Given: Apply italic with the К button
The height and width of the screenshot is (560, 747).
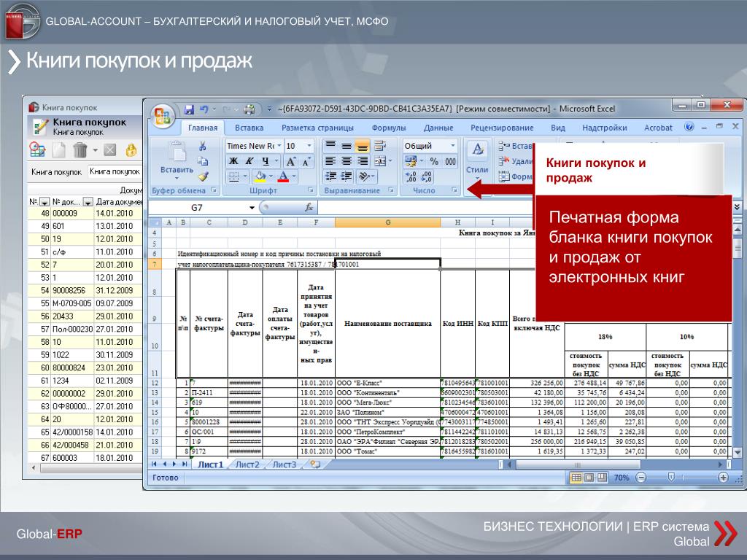Looking at the screenshot, I should click(x=249, y=161).
